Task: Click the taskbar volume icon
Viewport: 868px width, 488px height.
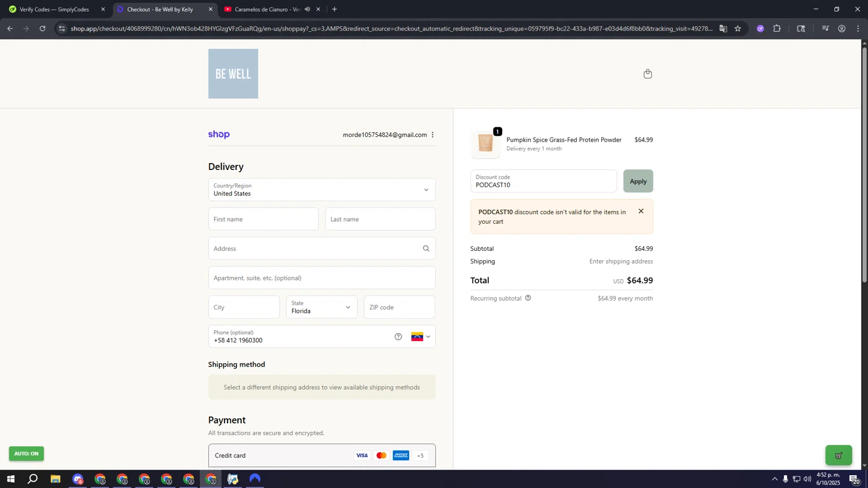Action: coord(807,479)
